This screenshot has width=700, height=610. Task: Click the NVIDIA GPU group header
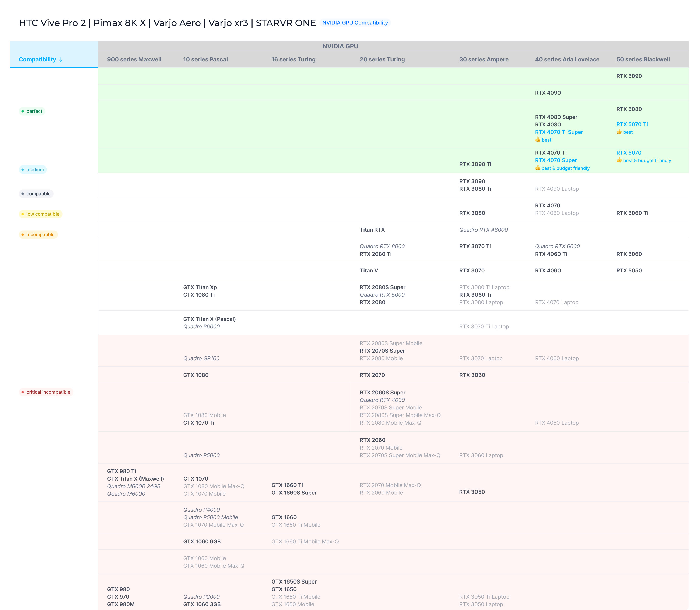click(340, 46)
